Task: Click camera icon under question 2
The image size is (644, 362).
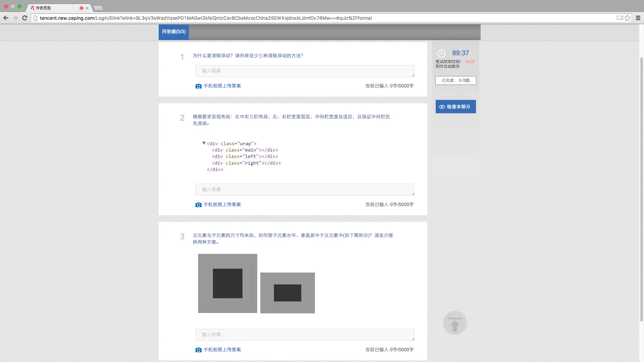Action: pos(198,205)
